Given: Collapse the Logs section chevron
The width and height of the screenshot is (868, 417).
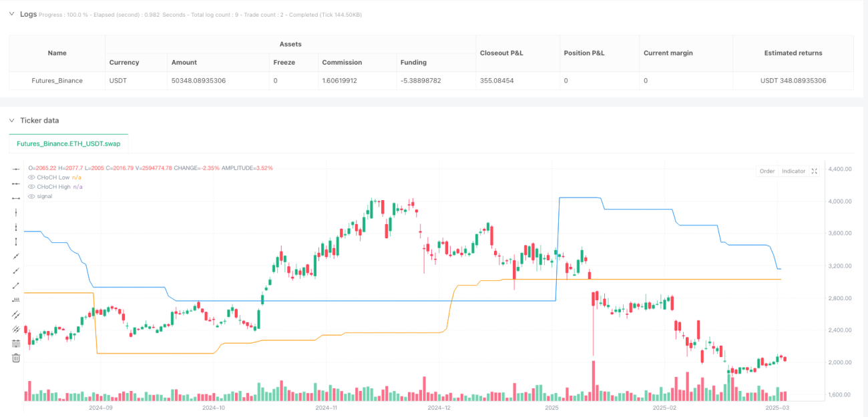Looking at the screenshot, I should 11,14.
